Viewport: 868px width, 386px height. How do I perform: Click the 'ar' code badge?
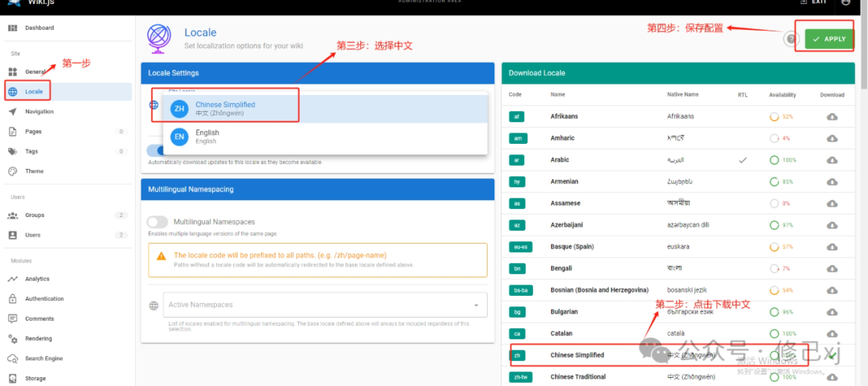point(517,160)
